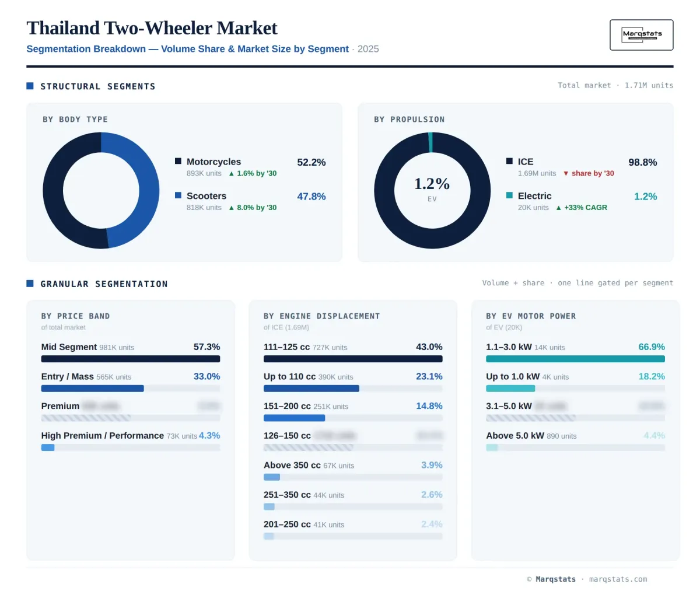Select the High Premium / Performance bar
The width and height of the screenshot is (700, 598).
click(131, 447)
